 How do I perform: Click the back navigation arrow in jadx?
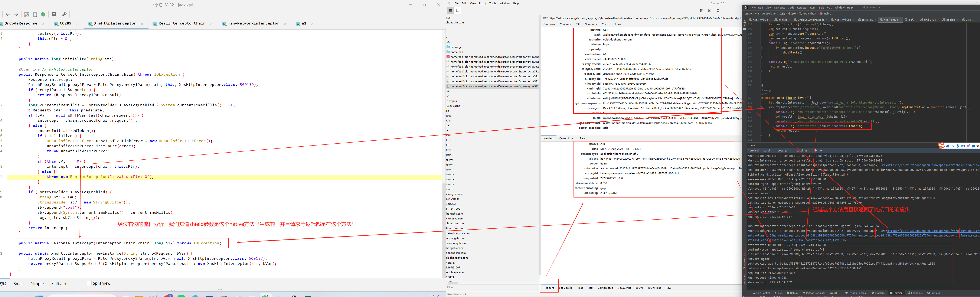[8, 14]
